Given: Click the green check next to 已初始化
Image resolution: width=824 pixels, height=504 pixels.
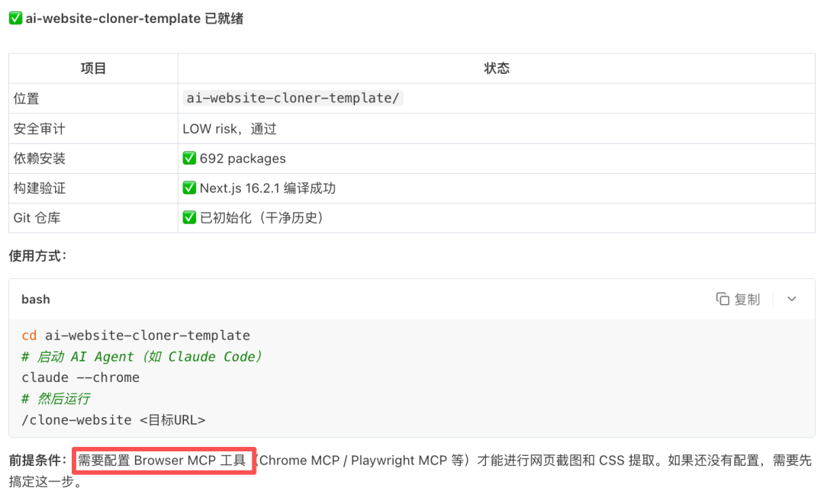Looking at the screenshot, I should coord(189,217).
